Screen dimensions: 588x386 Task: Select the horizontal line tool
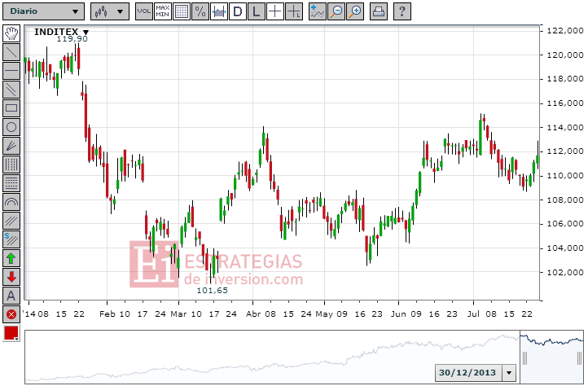click(11, 71)
